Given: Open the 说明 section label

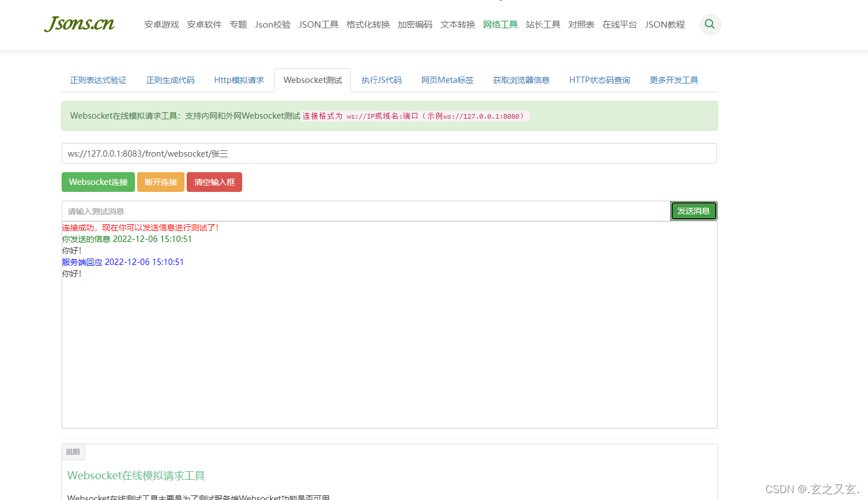Looking at the screenshot, I should [73, 452].
